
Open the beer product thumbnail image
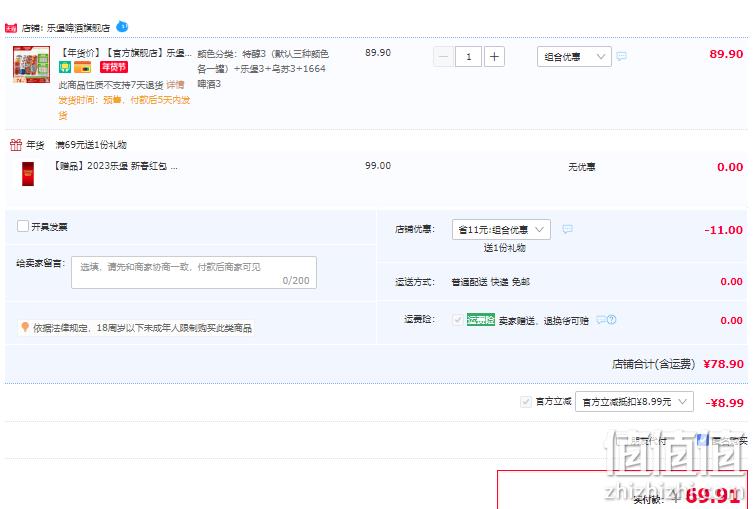[31, 64]
